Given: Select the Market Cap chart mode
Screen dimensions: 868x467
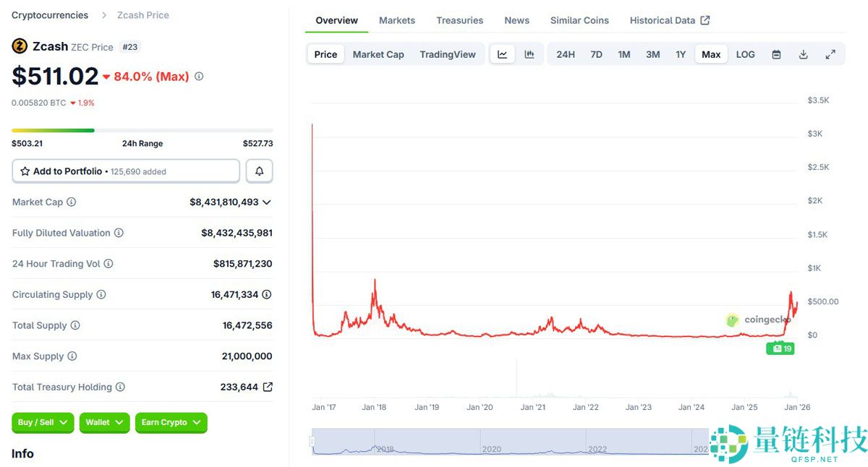Looking at the screenshot, I should 378,54.
